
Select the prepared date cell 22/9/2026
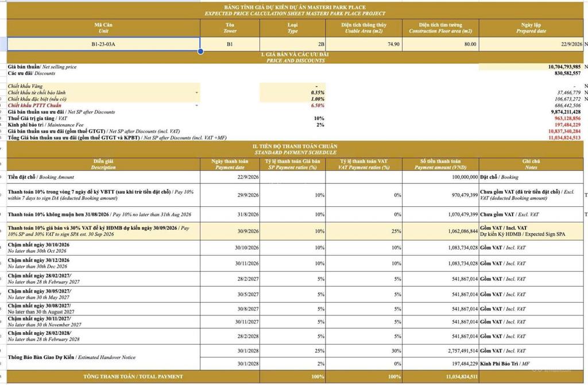pos(531,44)
